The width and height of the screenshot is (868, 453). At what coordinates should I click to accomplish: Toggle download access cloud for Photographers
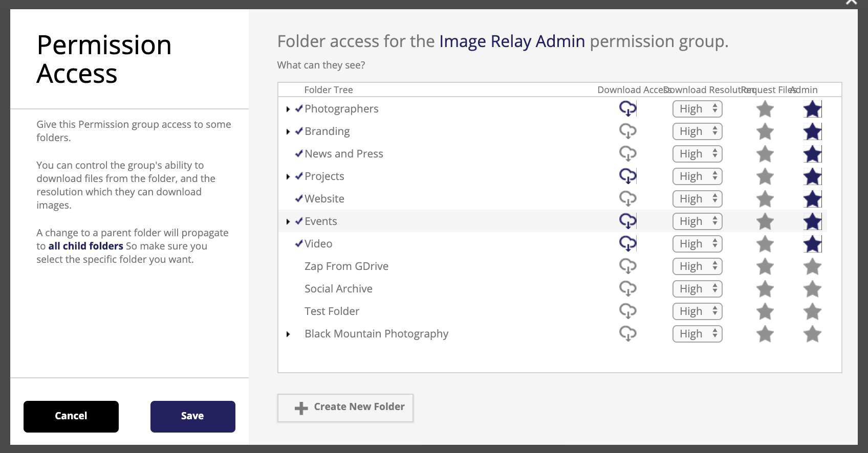[x=628, y=109]
